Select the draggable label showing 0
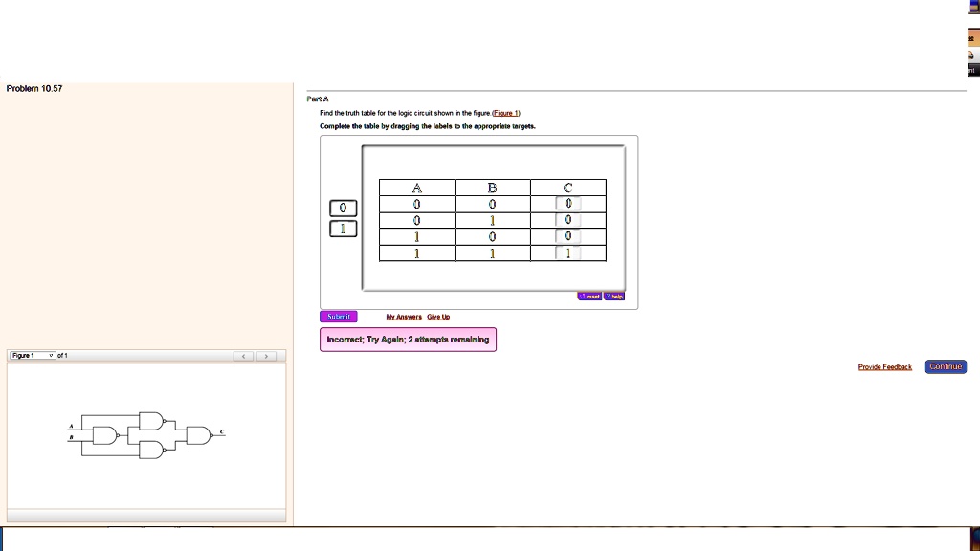This screenshot has width=980, height=551. coord(342,207)
